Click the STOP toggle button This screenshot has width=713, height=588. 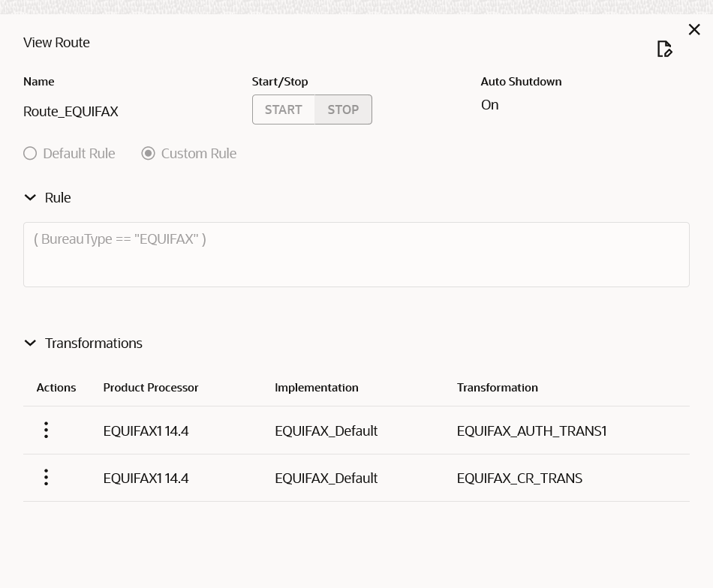tap(343, 109)
